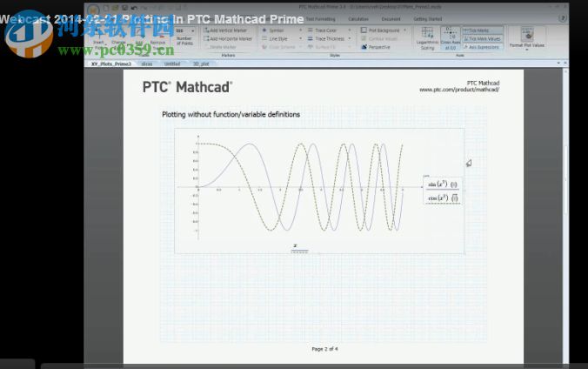Expand the Trace Thickness dropdown arrow

(x=350, y=38)
